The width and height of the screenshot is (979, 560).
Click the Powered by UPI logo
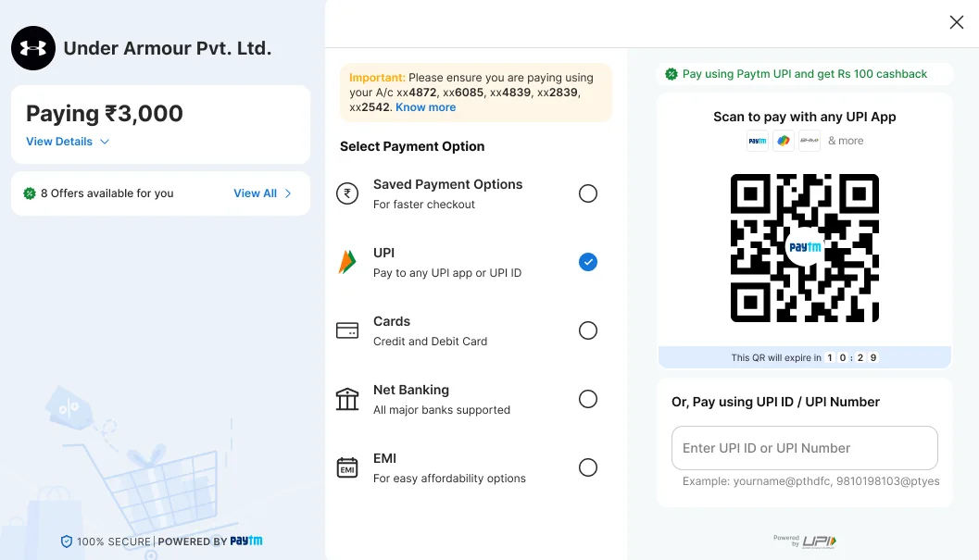point(805,541)
